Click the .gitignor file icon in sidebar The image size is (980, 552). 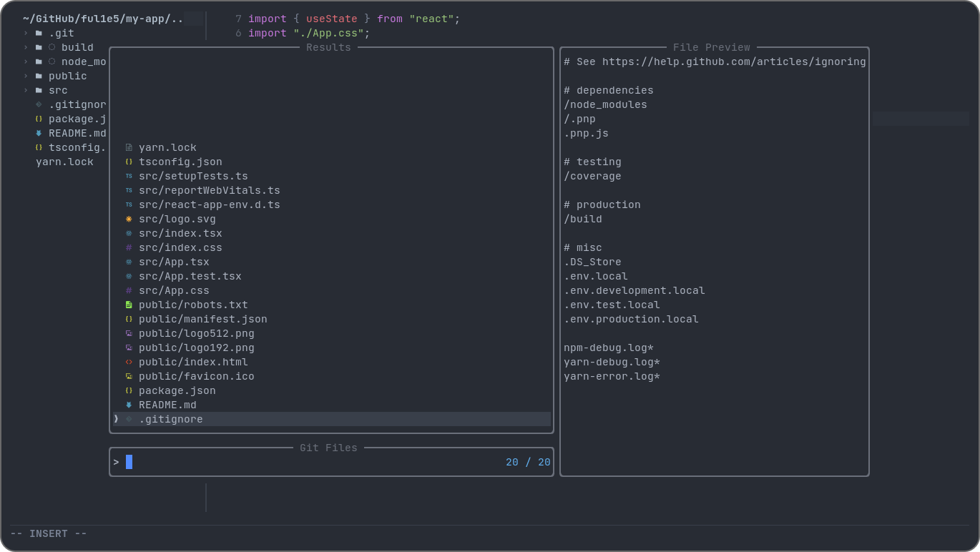pos(39,104)
